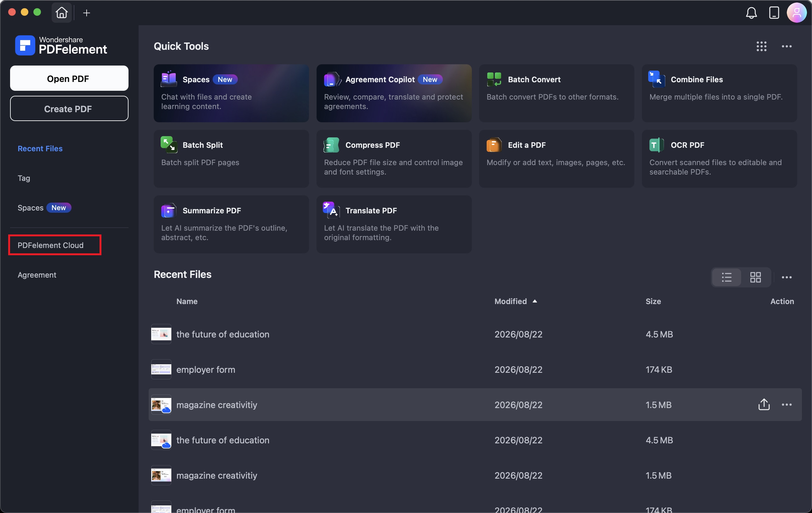Click thumbnail of last magazine creativitiy row
Screen dimensions: 812x513
pyautogui.click(x=161, y=475)
